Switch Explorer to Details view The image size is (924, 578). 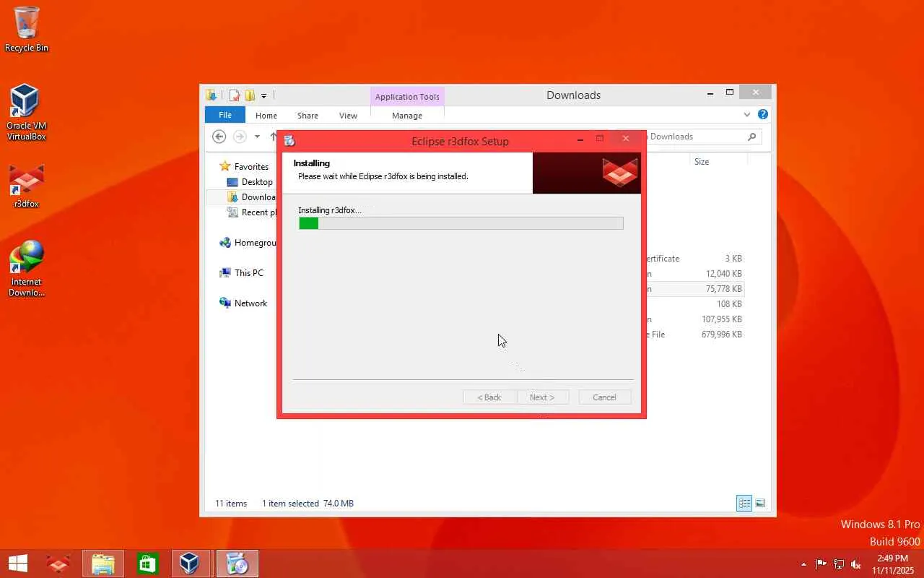[x=744, y=503]
